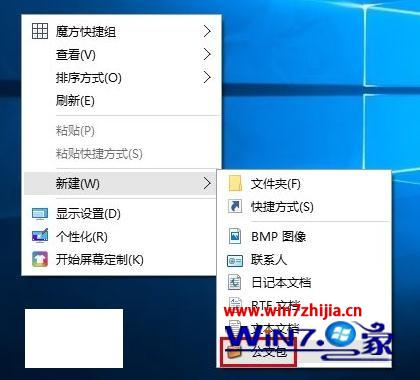Click the 魔方快捷组 grid icon

40,32
